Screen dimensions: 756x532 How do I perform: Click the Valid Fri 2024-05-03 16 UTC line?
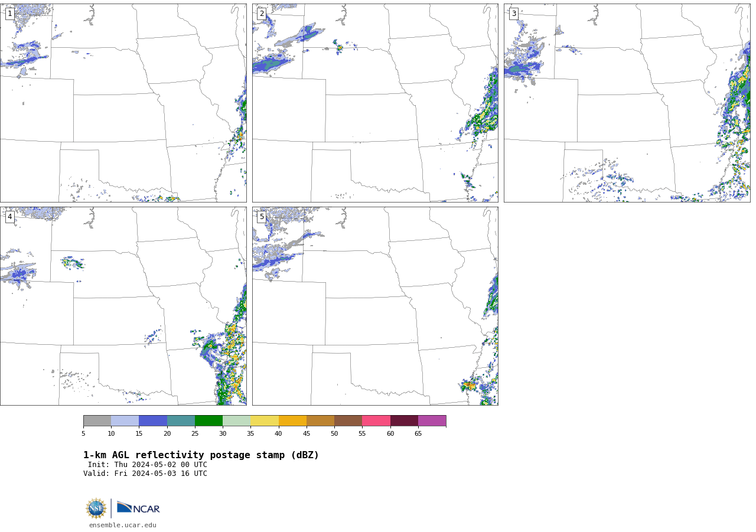145,474
